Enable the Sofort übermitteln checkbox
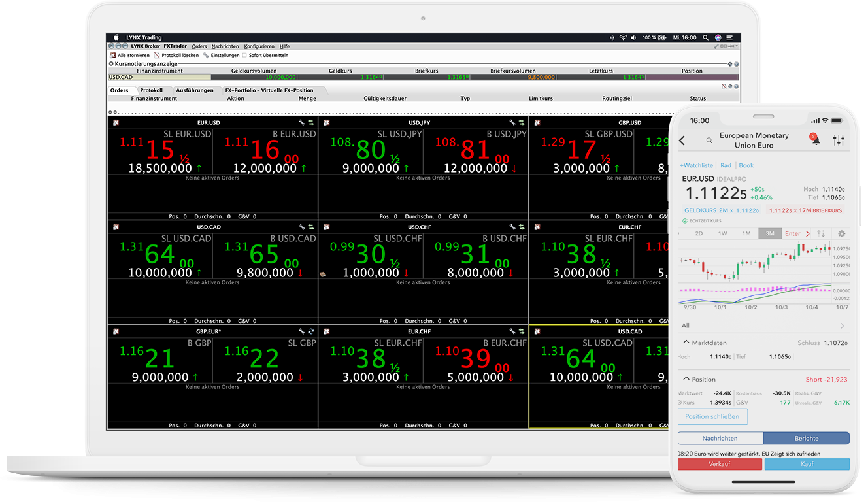868x502 pixels. click(244, 55)
